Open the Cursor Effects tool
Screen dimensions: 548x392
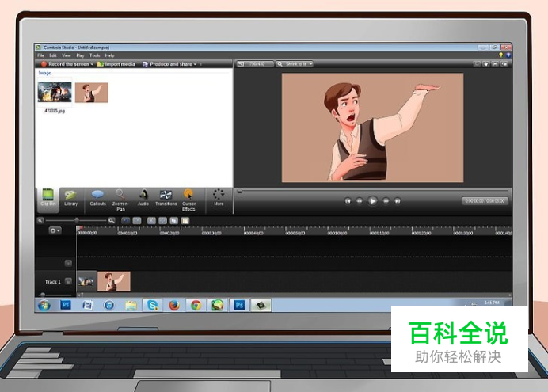coord(188,200)
